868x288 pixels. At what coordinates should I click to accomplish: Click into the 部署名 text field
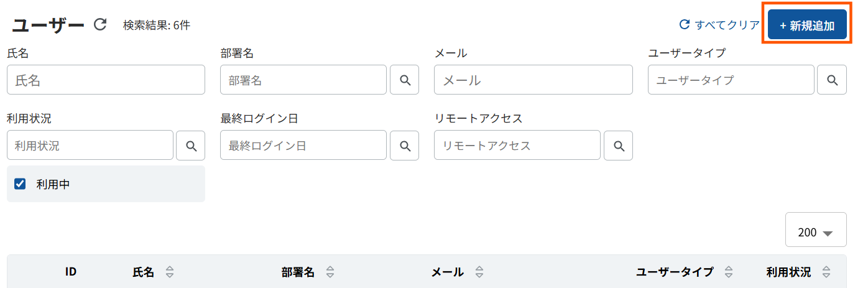(303, 80)
